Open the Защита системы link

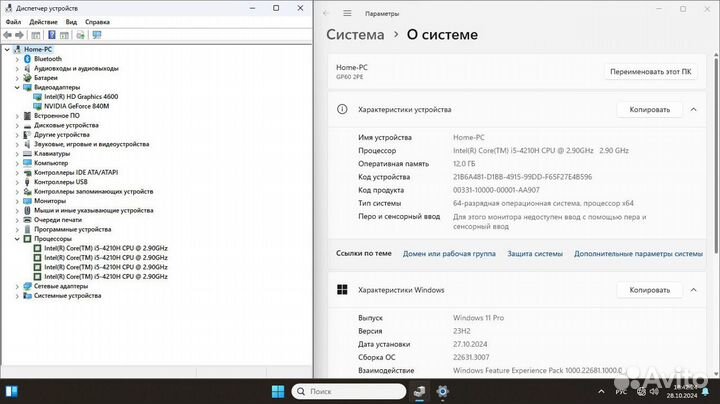(535, 253)
